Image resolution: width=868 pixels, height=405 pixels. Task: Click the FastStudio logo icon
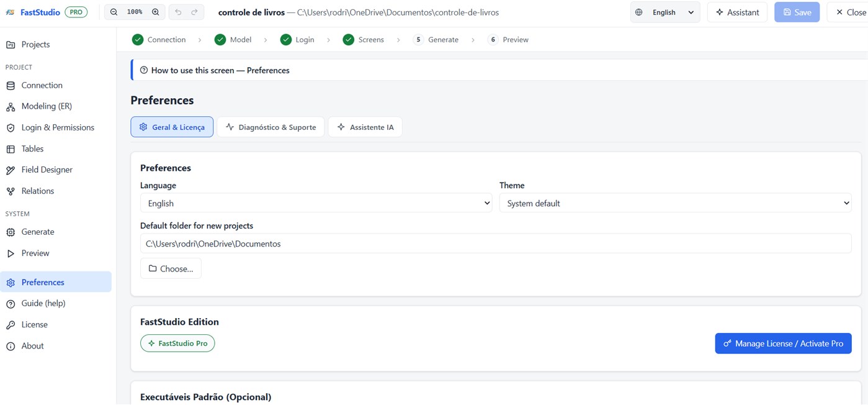point(10,12)
